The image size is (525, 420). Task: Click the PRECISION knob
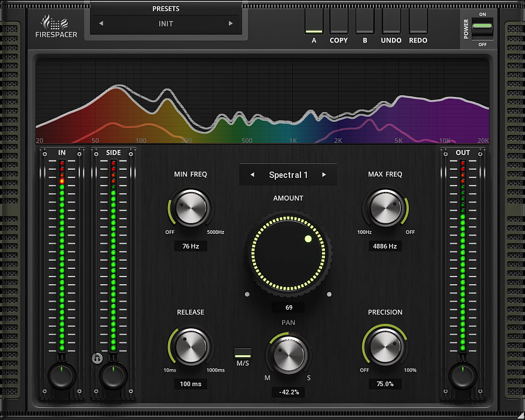coord(385,346)
